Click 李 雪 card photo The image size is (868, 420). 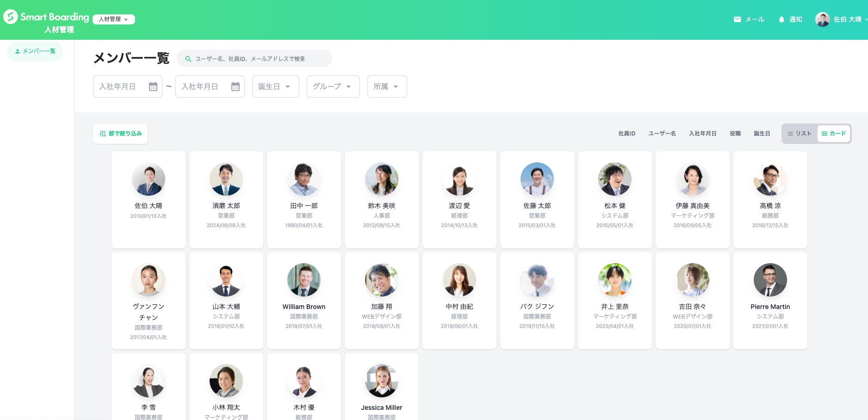tap(149, 381)
